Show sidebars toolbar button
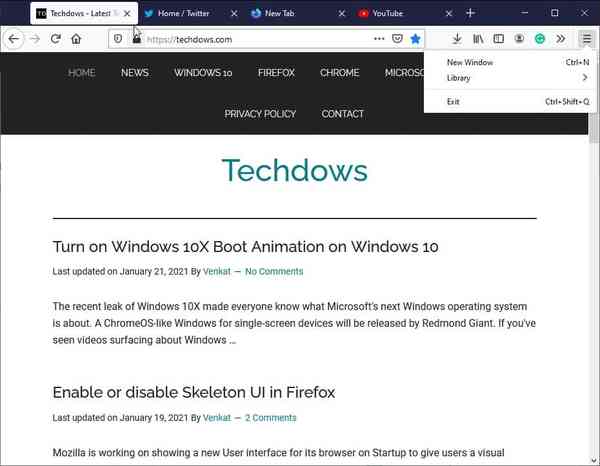Viewport: 600px width, 466px height. tap(499, 39)
